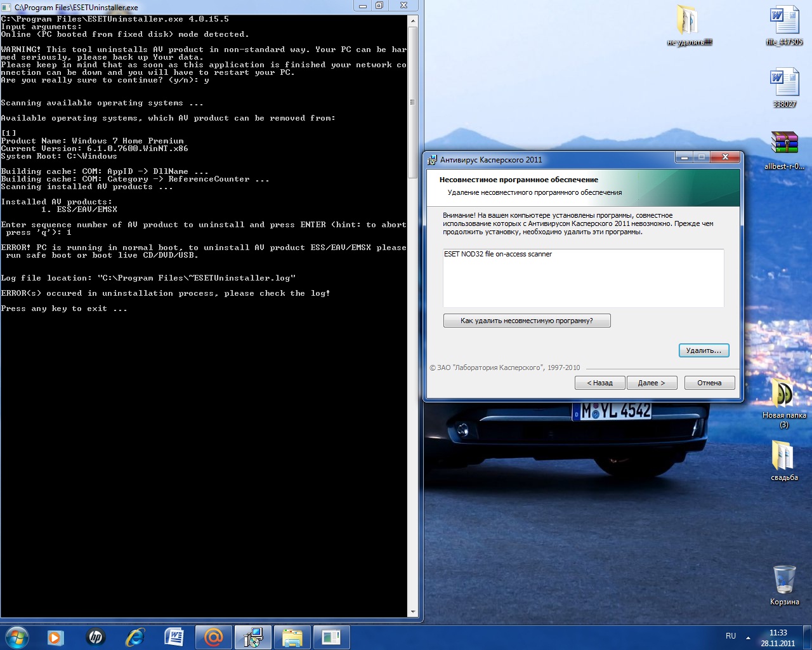
Task: Click the console vertical scrollbar thumb
Action: pyautogui.click(x=413, y=102)
